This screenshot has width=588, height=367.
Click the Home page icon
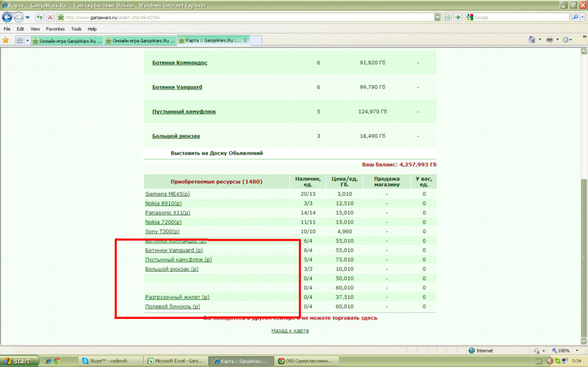(532, 39)
